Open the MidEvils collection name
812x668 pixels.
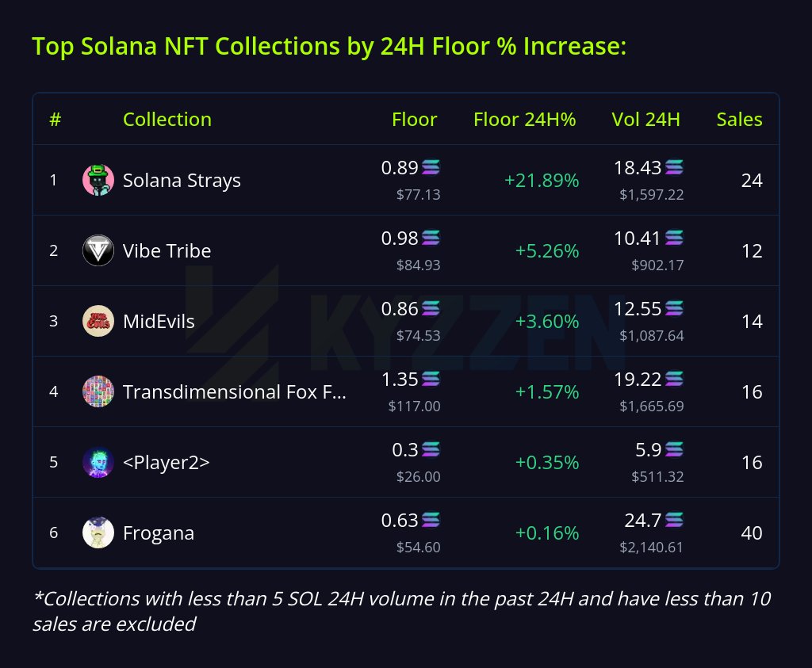coord(159,321)
